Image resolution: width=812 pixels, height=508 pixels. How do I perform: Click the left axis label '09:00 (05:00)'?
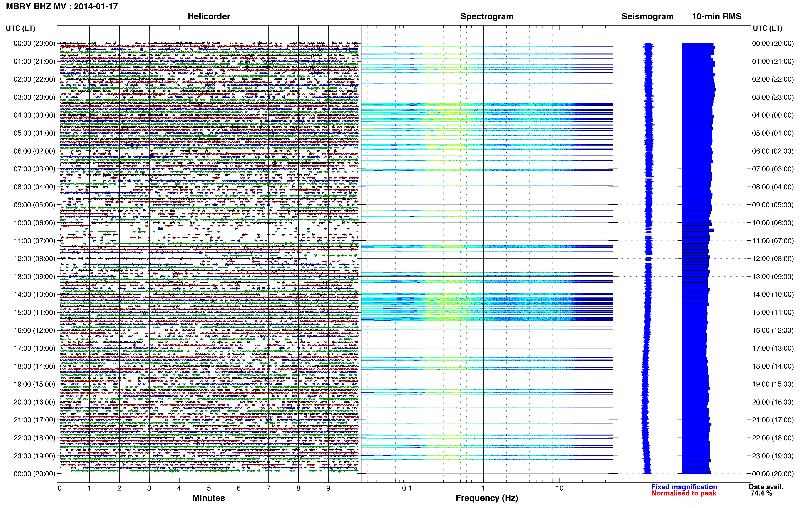click(34, 205)
